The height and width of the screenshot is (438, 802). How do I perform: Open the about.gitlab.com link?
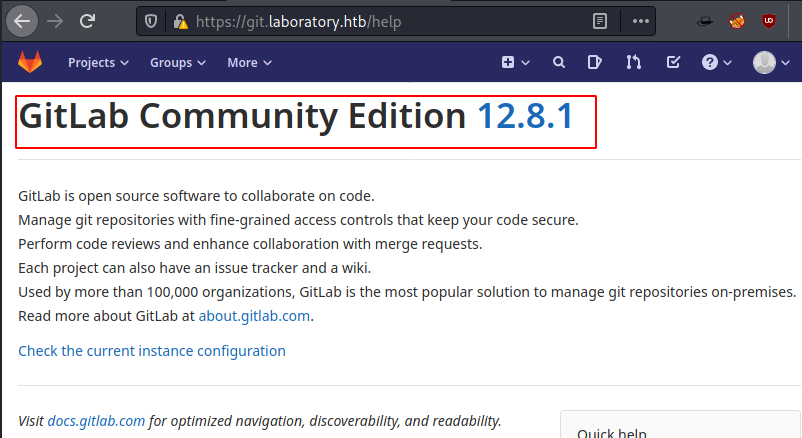(x=254, y=316)
